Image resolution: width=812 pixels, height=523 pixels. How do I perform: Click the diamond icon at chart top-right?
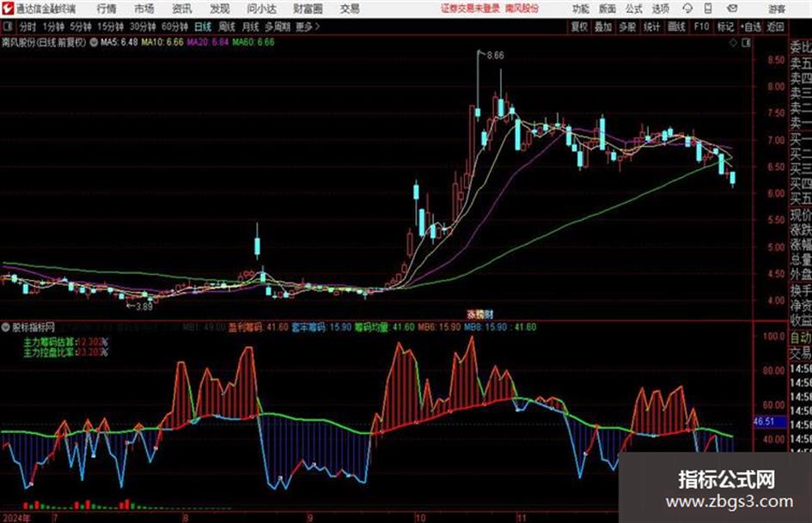[x=733, y=43]
